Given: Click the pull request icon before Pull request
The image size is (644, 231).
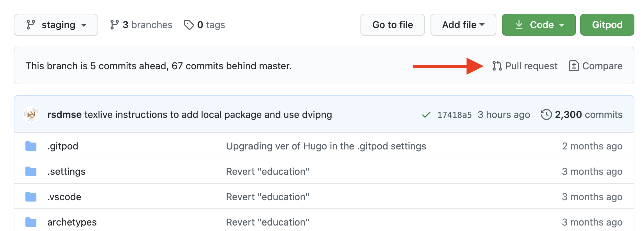Looking at the screenshot, I should tap(497, 65).
